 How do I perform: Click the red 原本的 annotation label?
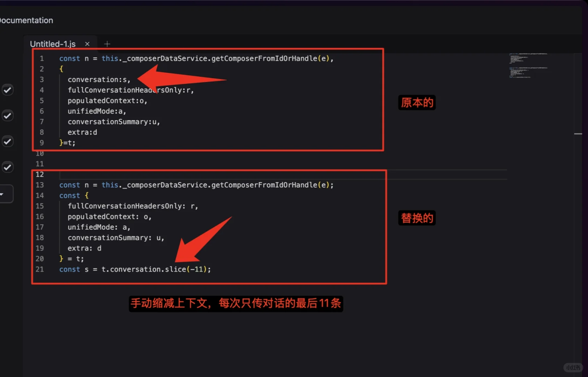[417, 102]
